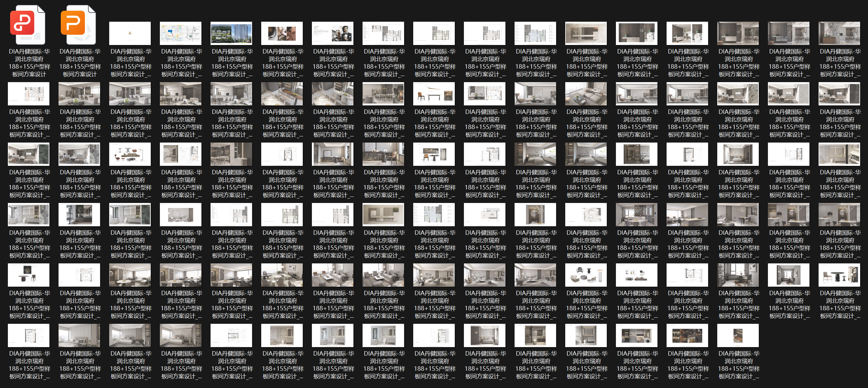
Task: Open the orange WPS presentation file icon
Action: [x=78, y=25]
